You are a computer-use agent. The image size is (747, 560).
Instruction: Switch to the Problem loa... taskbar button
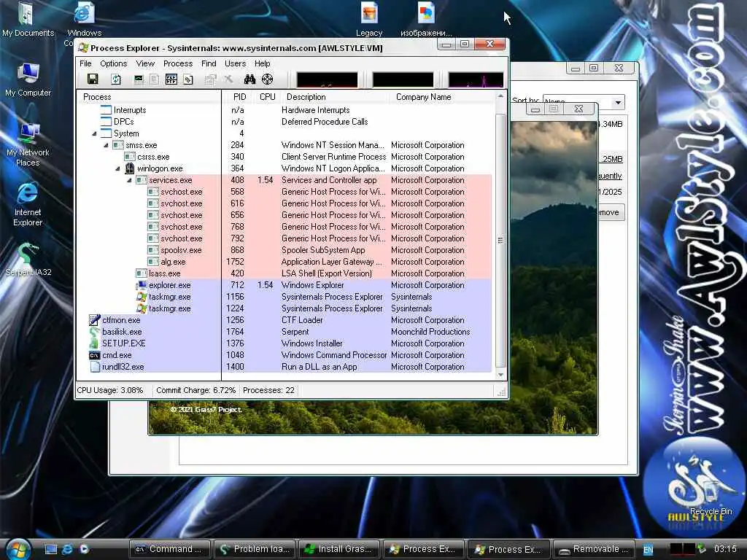click(255, 549)
